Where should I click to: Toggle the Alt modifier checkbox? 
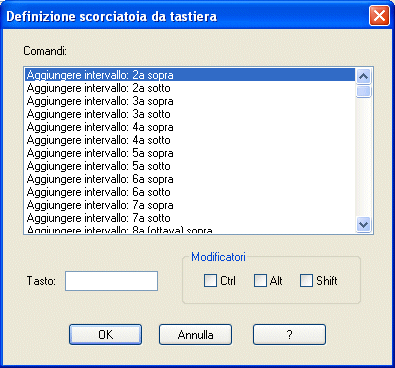tap(260, 281)
